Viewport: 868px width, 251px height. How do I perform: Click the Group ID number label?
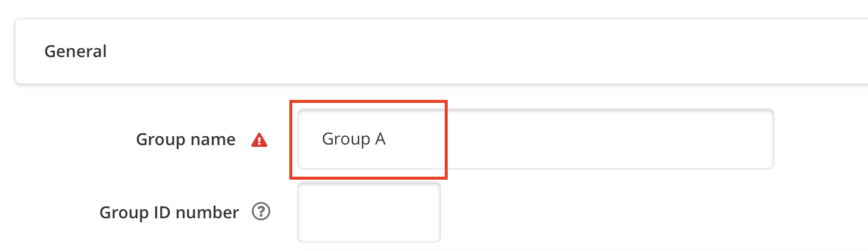(169, 212)
